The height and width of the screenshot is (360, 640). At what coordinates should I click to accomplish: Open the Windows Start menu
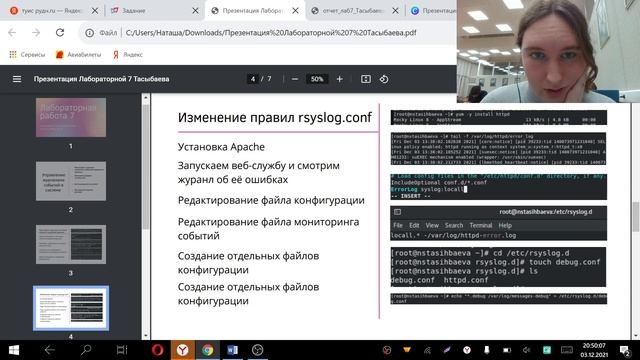point(13,350)
